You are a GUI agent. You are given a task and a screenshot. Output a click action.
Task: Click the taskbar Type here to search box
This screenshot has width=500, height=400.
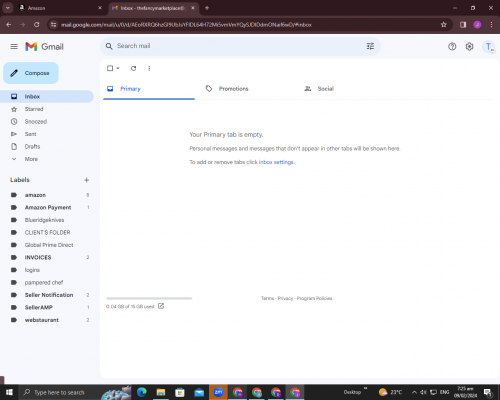[75, 392]
